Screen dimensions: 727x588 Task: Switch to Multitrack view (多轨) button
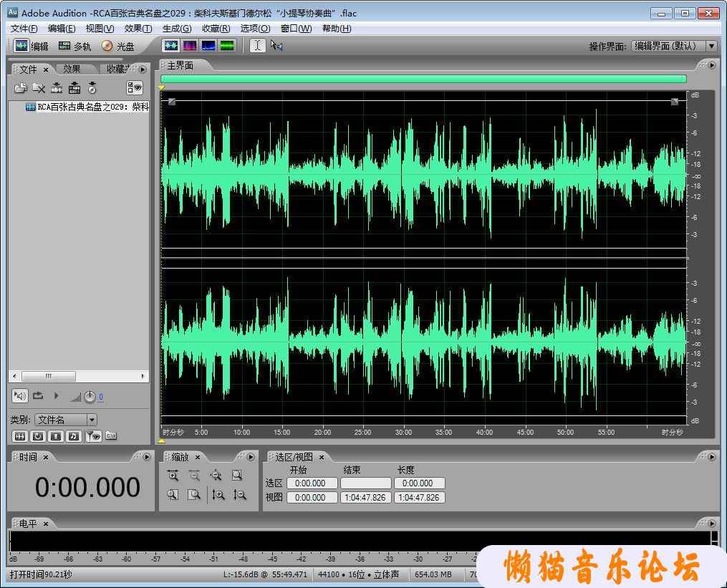(x=74, y=46)
